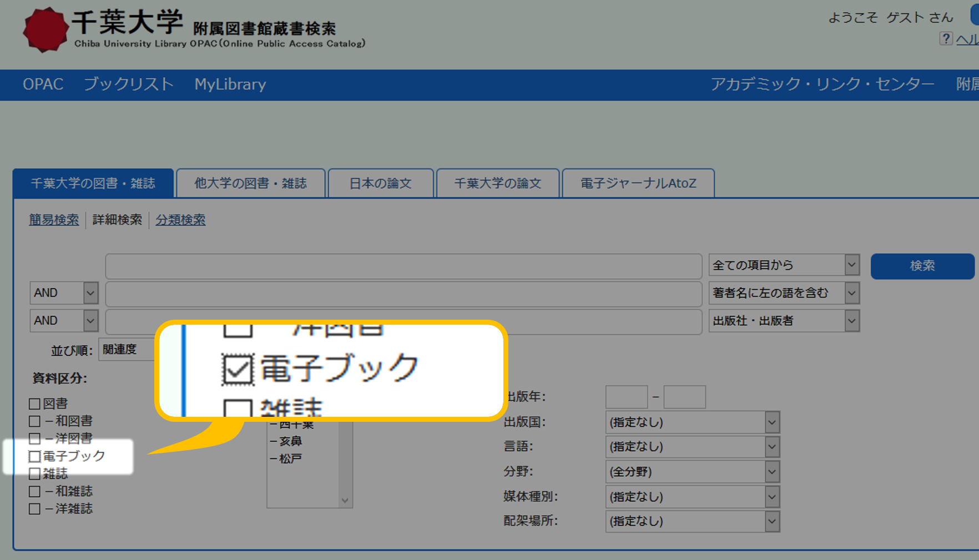Go to 簡易検索 link
979x560 pixels.
coord(54,220)
